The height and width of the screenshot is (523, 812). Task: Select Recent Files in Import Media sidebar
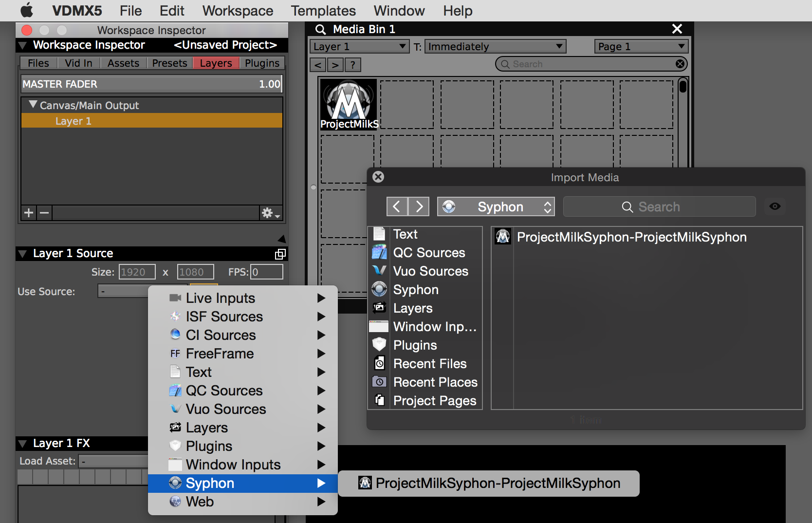coord(425,364)
